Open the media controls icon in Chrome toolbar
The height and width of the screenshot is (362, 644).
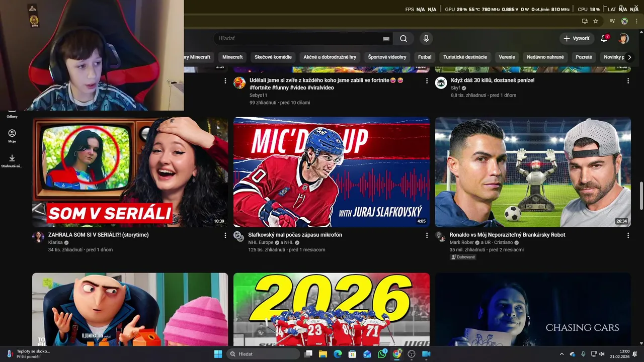612,21
